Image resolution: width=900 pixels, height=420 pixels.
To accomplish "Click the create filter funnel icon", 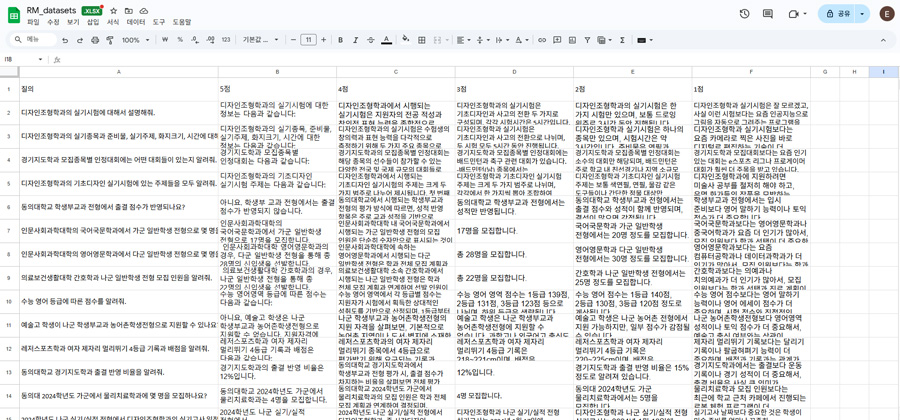I will [x=587, y=40].
